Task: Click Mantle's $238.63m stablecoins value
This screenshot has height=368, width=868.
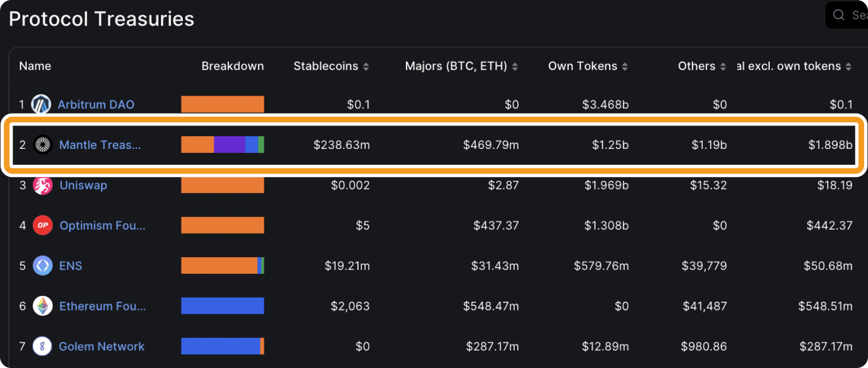Action: pyautogui.click(x=342, y=145)
